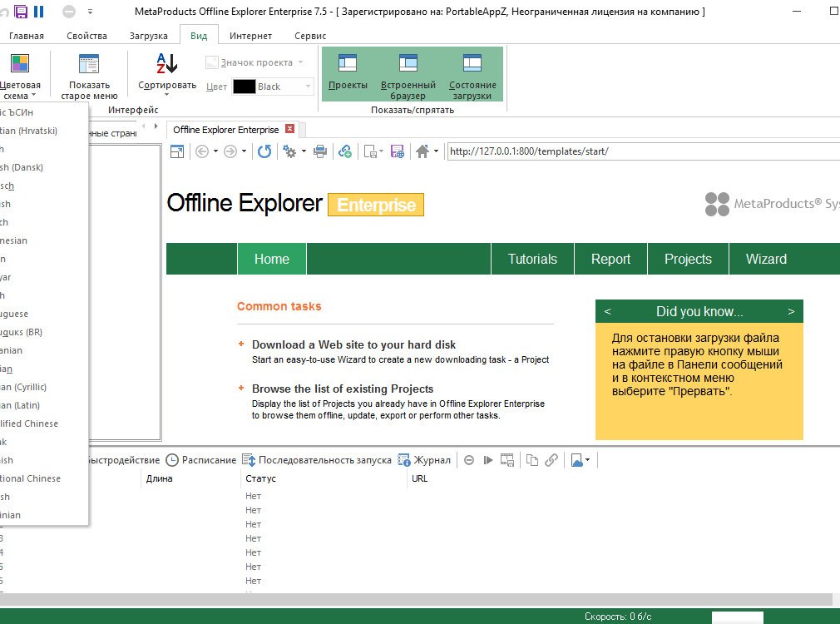The height and width of the screenshot is (624, 840).
Task: Click the Сортировать A-Z sort icon
Action: [166, 63]
